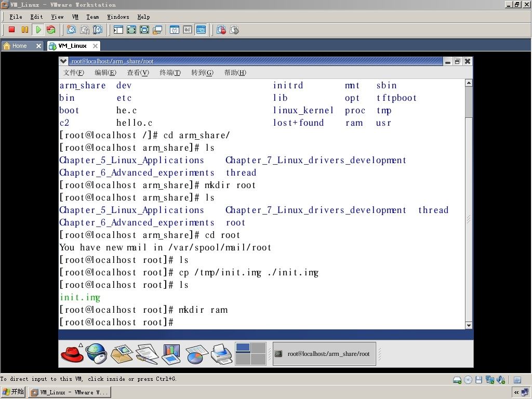
Task: Minimize the terminal window
Action: tap(448, 61)
